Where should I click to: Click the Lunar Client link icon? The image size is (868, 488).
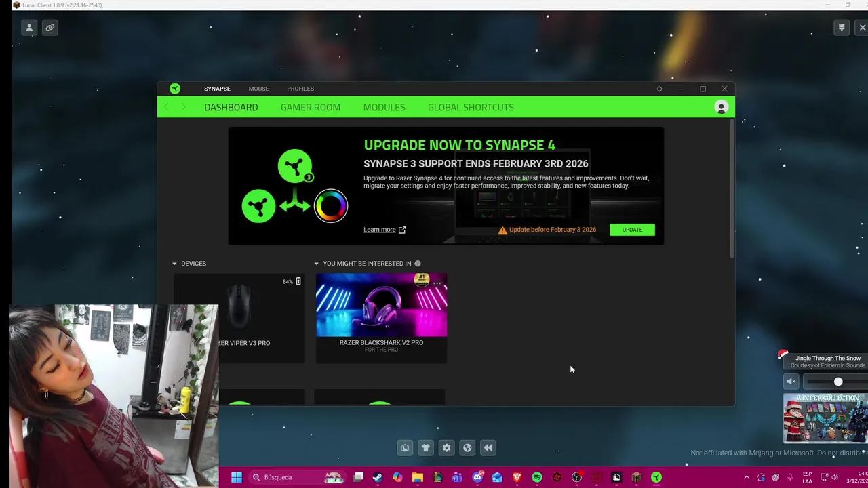(x=50, y=28)
